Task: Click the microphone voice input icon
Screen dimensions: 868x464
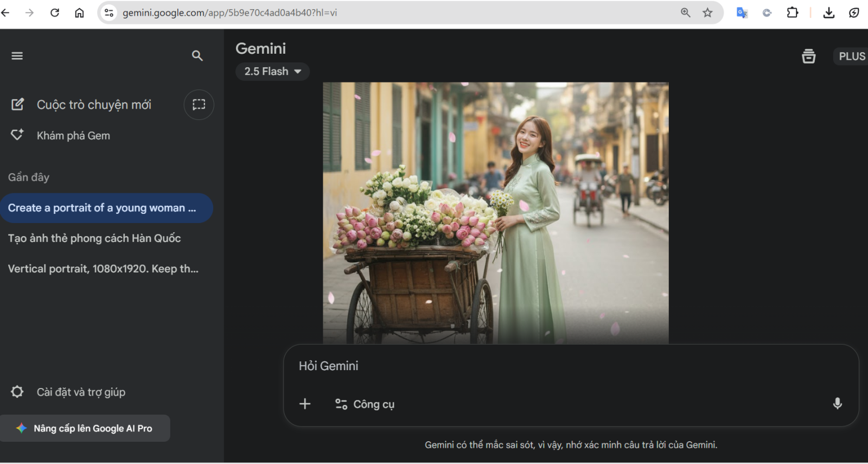Action: pyautogui.click(x=837, y=404)
